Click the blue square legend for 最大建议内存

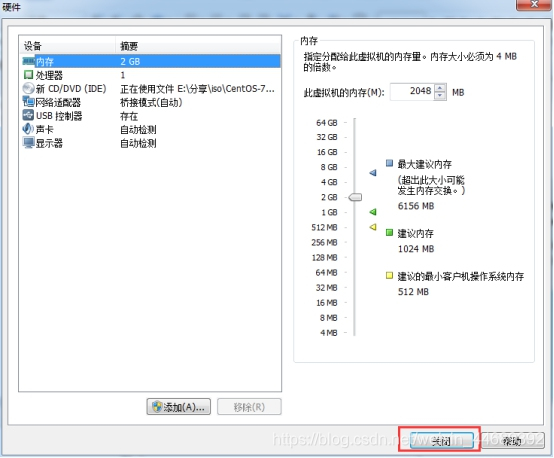coord(389,163)
